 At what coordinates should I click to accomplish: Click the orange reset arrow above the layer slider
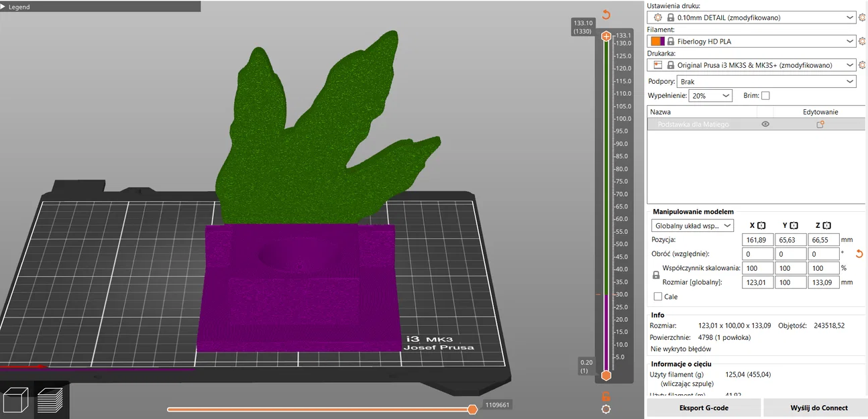(606, 15)
